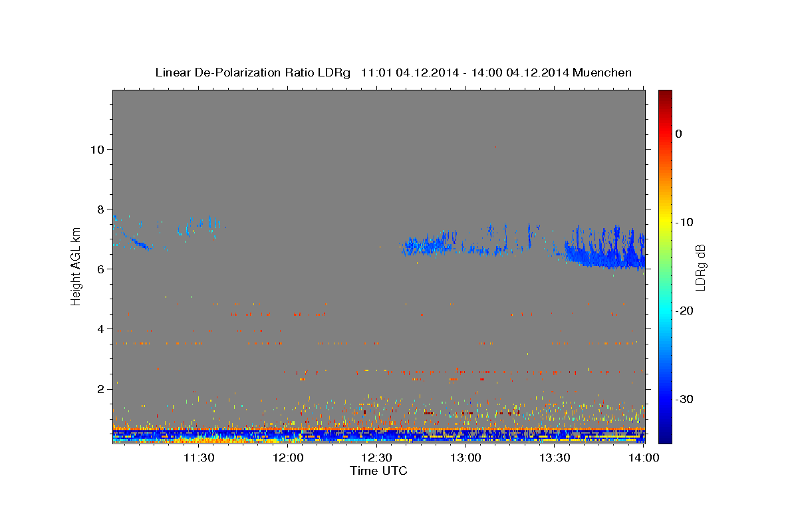Click the 12:30 time tick label
Screen dimensions: 798x532
[377, 458]
